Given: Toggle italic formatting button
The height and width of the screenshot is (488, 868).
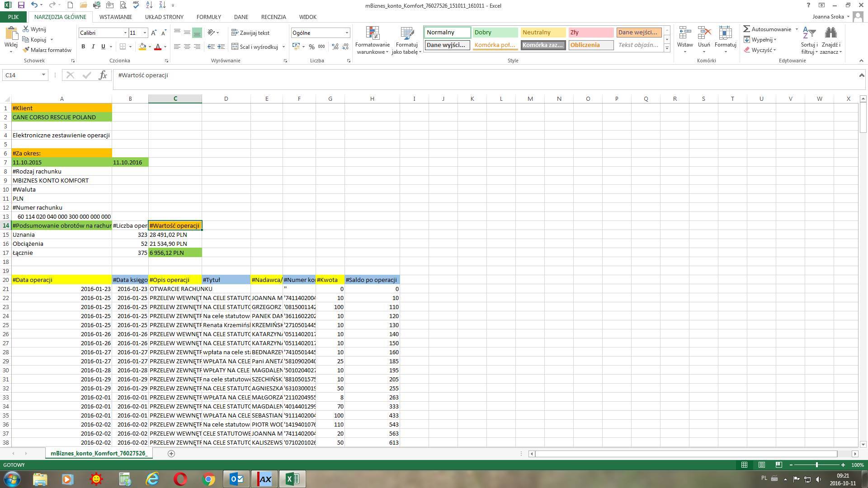Looking at the screenshot, I should click(93, 47).
